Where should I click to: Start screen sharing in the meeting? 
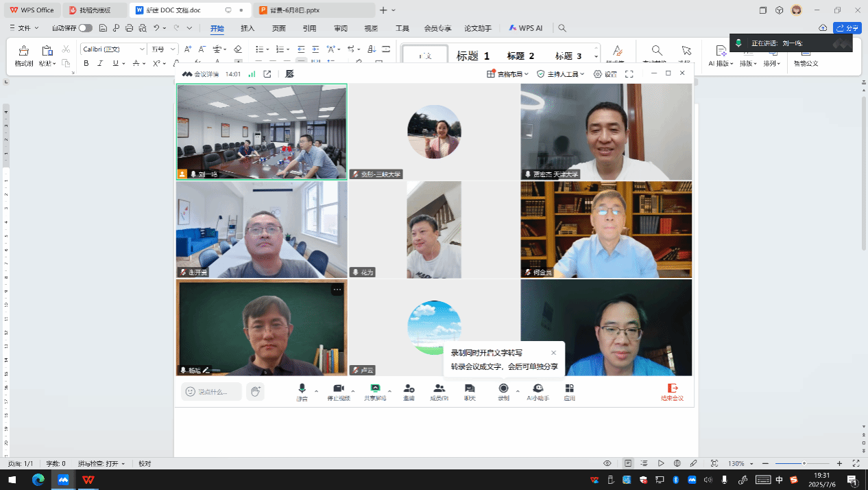tap(375, 391)
